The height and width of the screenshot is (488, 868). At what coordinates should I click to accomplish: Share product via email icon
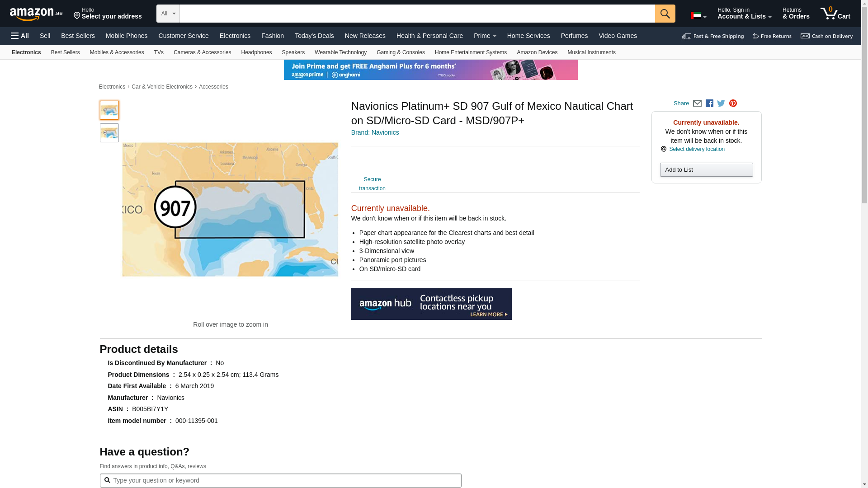[x=697, y=103]
